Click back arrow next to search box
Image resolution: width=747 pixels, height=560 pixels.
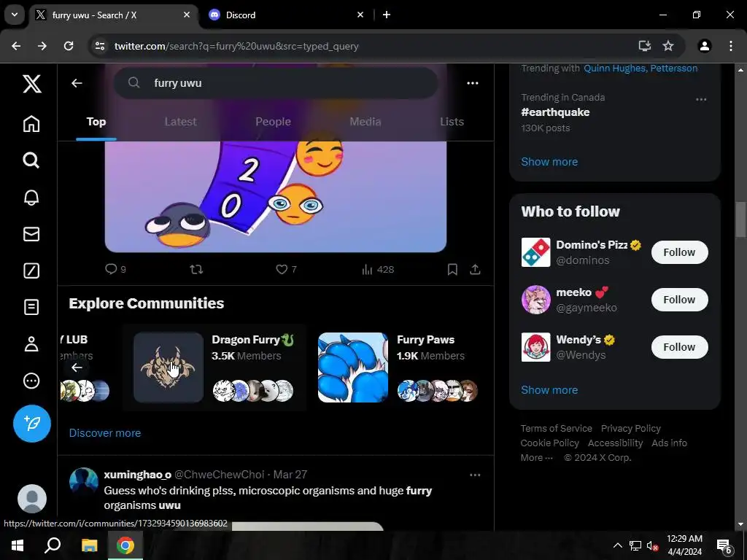point(77,83)
